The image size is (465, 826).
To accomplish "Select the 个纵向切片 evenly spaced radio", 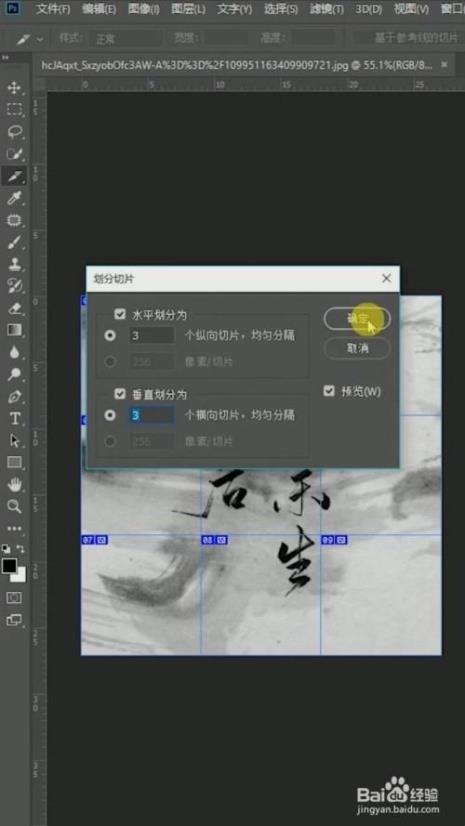I will tap(110, 336).
